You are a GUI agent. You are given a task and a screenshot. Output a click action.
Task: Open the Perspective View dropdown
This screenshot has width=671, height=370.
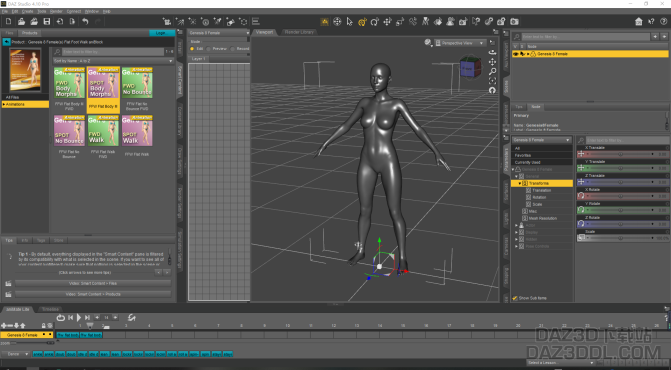(x=460, y=43)
